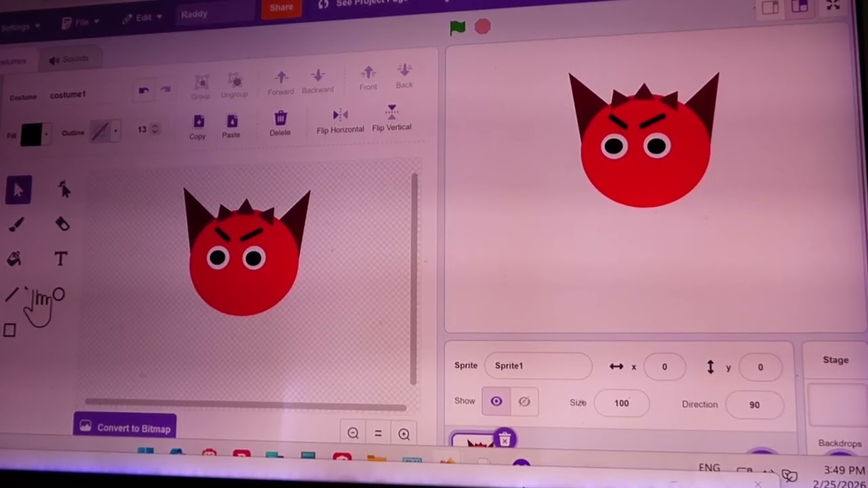The width and height of the screenshot is (868, 488).
Task: Flip the costume vertically
Action: coord(391,118)
